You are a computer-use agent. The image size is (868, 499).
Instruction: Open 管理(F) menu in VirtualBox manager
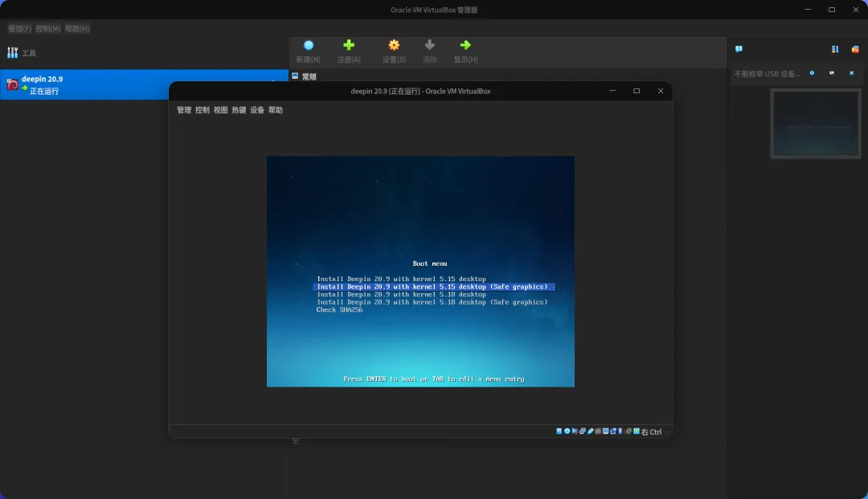20,29
